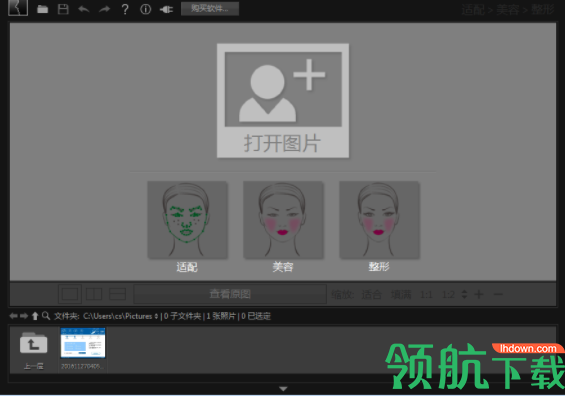
Task: Undo the last action
Action: coord(84,9)
